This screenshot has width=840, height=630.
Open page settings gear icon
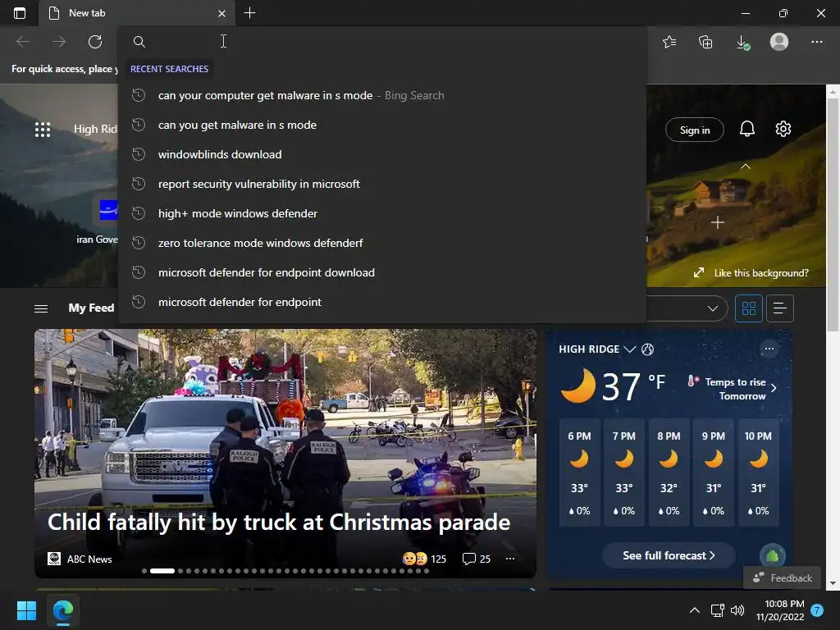(x=783, y=129)
